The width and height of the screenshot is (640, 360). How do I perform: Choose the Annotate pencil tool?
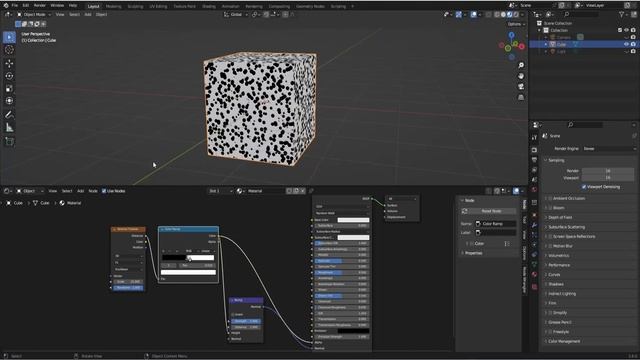(9, 115)
